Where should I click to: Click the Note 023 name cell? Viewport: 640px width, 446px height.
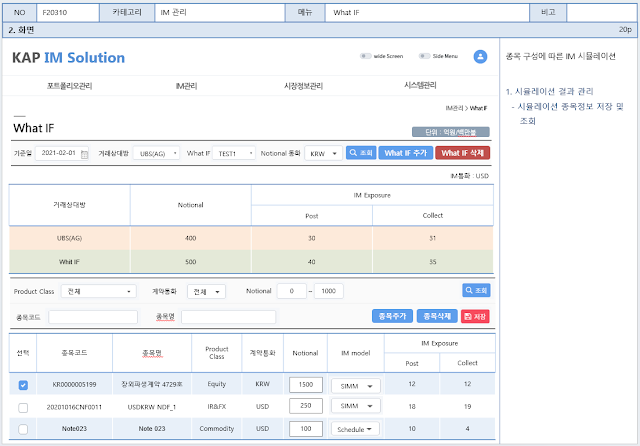click(152, 429)
